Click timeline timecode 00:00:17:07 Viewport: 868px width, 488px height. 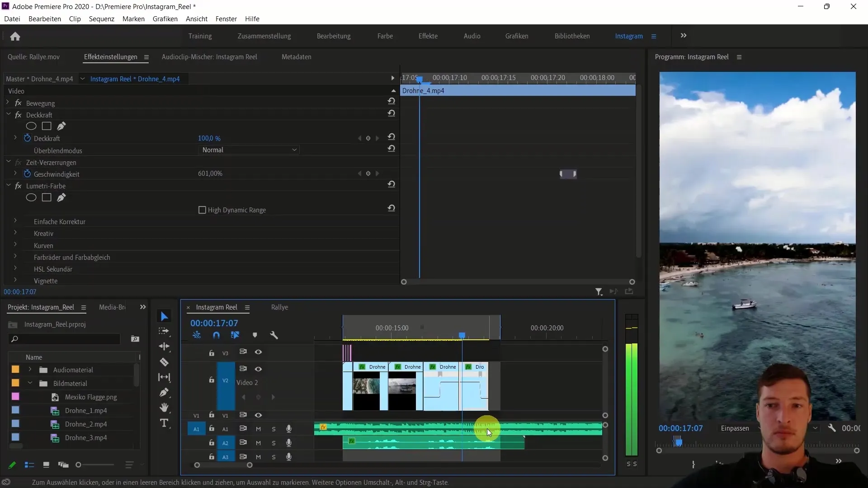coord(214,323)
